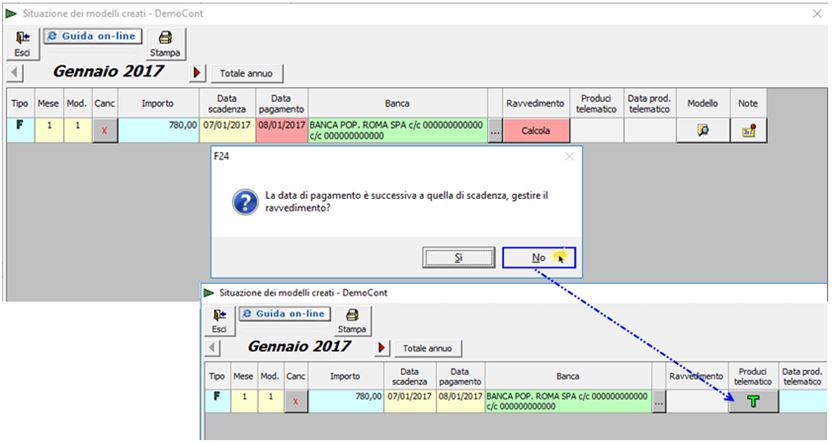Viewport: 833px width, 443px height.
Task: Click Stampa printer icon in lower window
Action: tap(352, 321)
